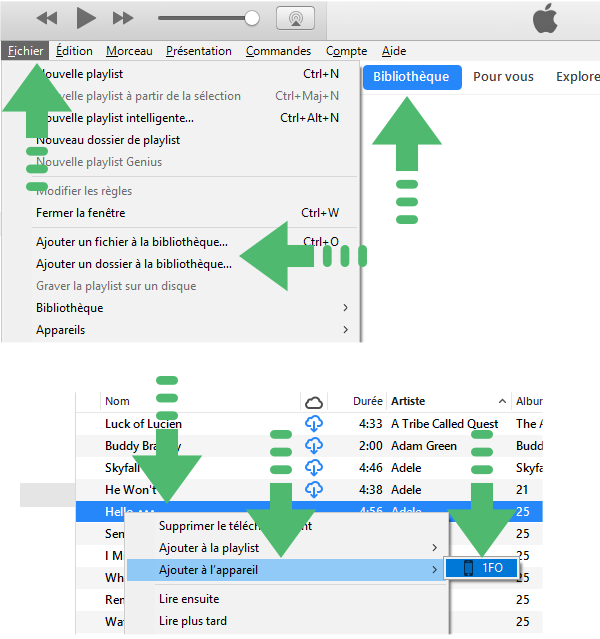Sort by the Artiste column header
600x639 pixels.
click(x=408, y=401)
